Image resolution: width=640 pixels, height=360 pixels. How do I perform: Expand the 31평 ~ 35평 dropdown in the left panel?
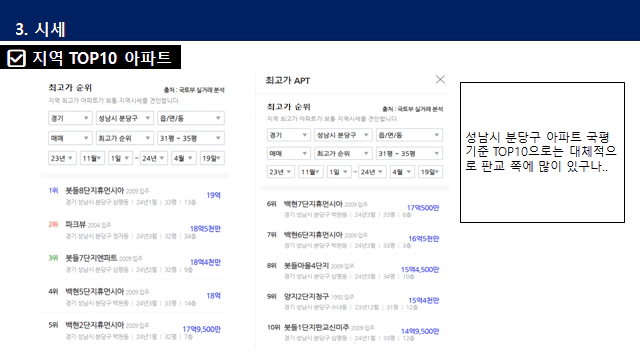tap(191, 138)
